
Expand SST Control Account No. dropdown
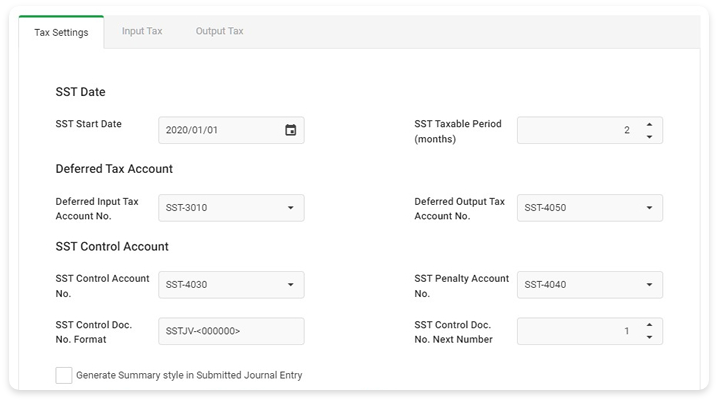click(290, 285)
